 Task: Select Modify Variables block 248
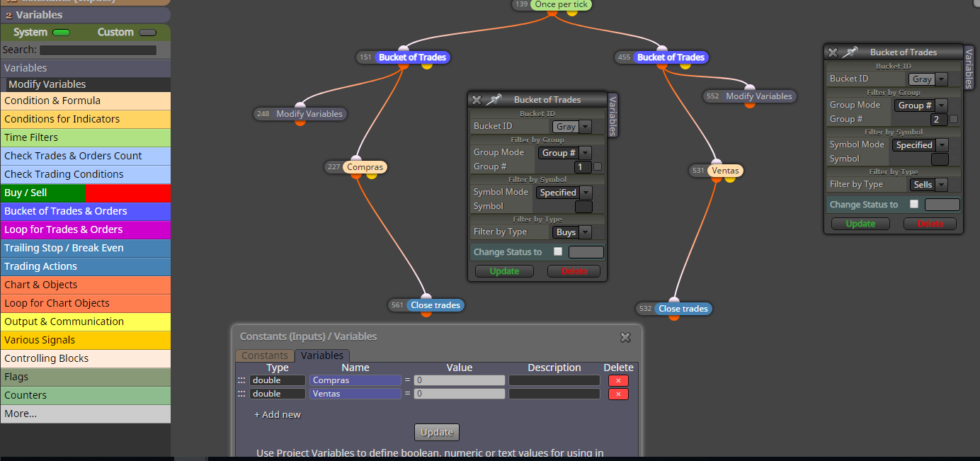pyautogui.click(x=309, y=114)
